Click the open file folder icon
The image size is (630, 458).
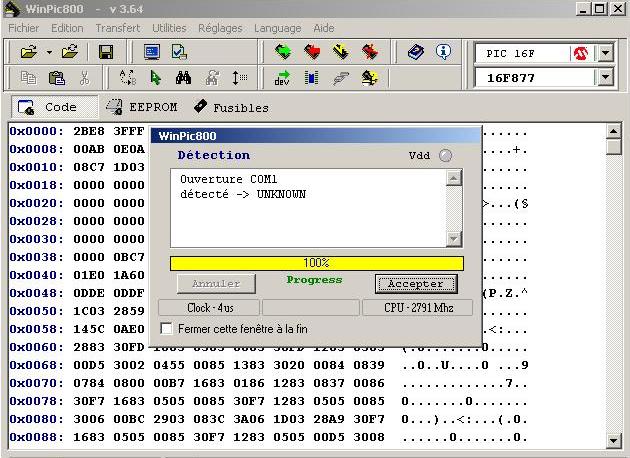coord(29,52)
